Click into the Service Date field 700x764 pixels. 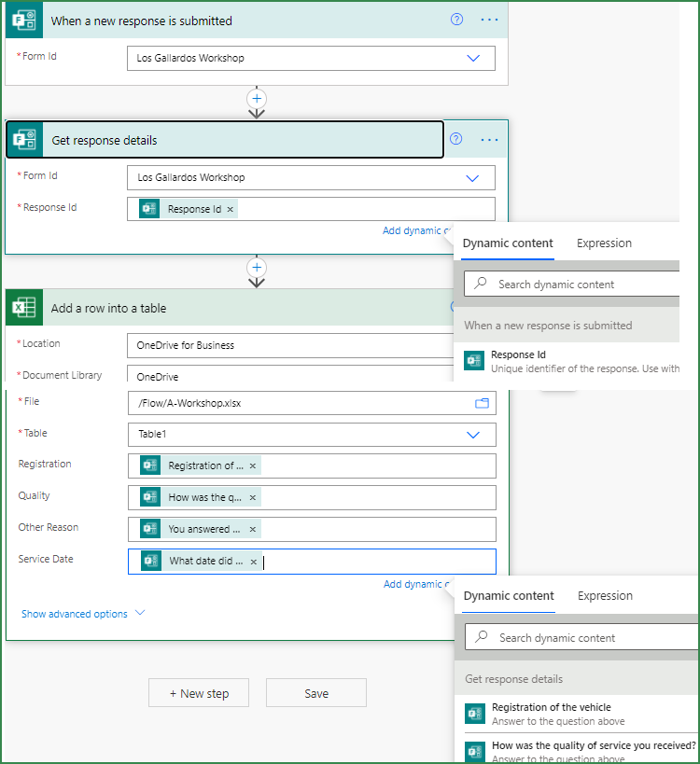[312, 562]
